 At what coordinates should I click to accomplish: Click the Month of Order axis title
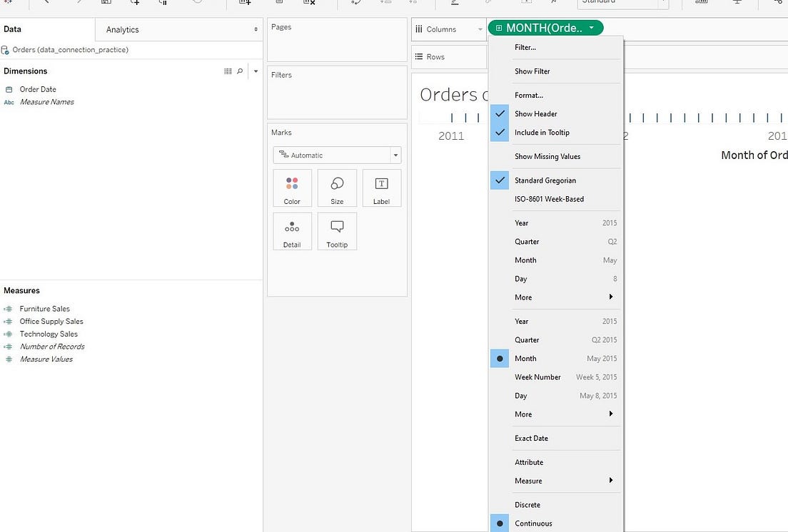[x=754, y=155]
